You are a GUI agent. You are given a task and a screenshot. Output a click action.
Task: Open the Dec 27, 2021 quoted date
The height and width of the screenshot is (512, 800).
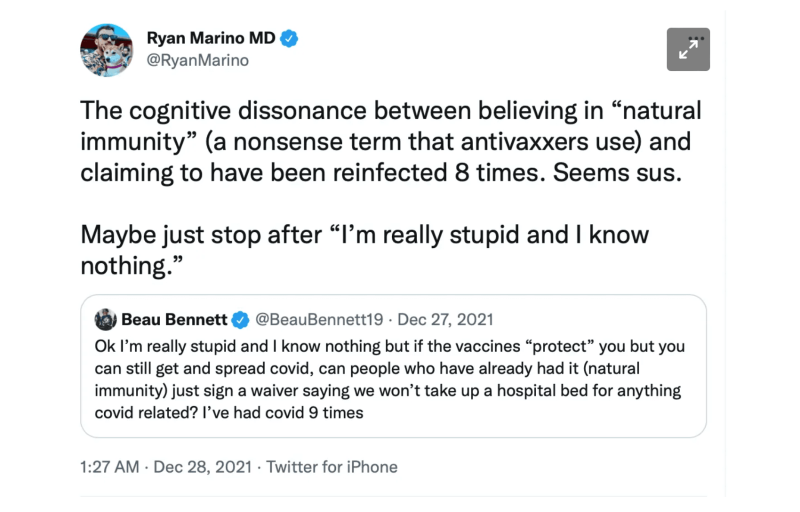pos(445,319)
